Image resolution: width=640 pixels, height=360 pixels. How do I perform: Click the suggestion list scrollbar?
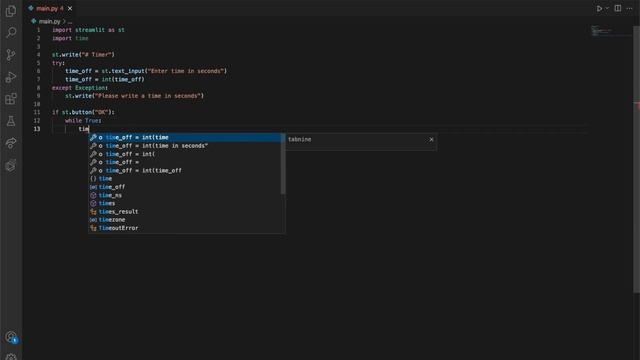[x=283, y=164]
